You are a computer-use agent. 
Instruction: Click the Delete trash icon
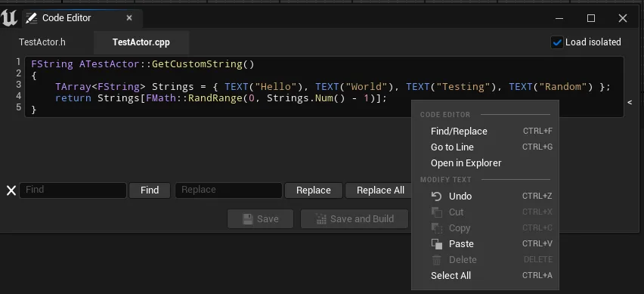436,260
